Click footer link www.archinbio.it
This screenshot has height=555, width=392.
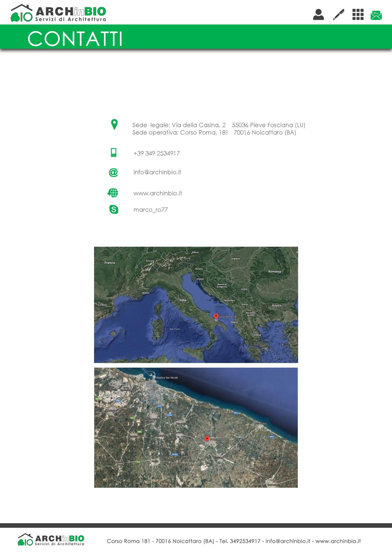pyautogui.click(x=338, y=541)
